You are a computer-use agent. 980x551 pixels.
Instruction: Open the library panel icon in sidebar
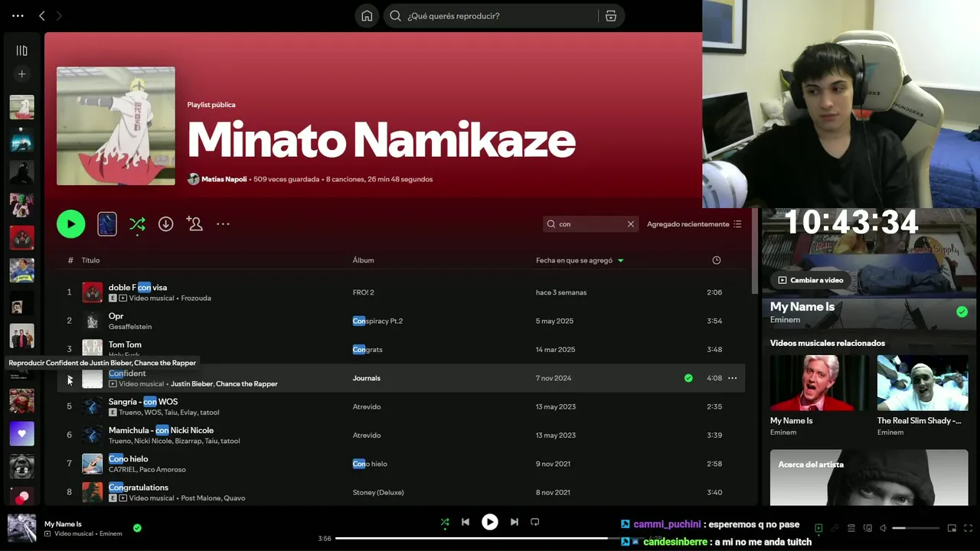coord(21,51)
